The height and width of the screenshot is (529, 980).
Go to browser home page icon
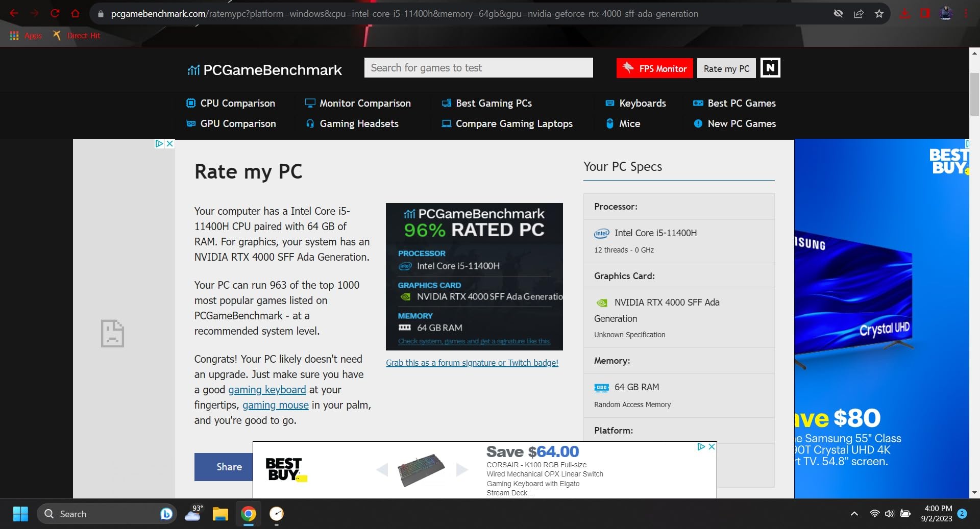click(75, 14)
